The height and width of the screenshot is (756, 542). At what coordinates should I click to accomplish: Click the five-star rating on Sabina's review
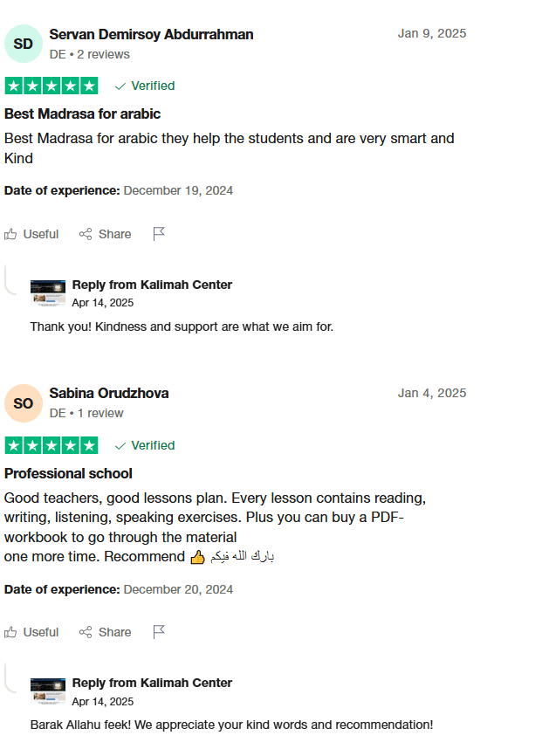click(x=51, y=445)
